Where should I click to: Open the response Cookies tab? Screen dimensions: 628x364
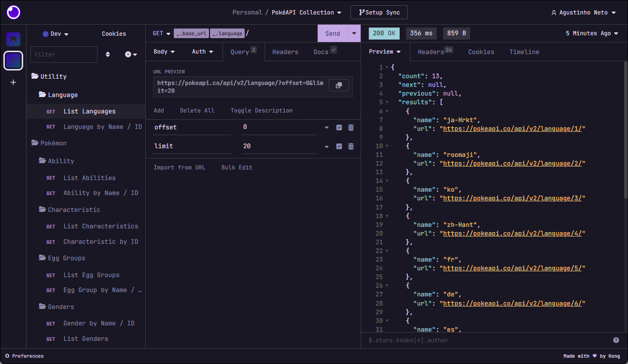[481, 52]
